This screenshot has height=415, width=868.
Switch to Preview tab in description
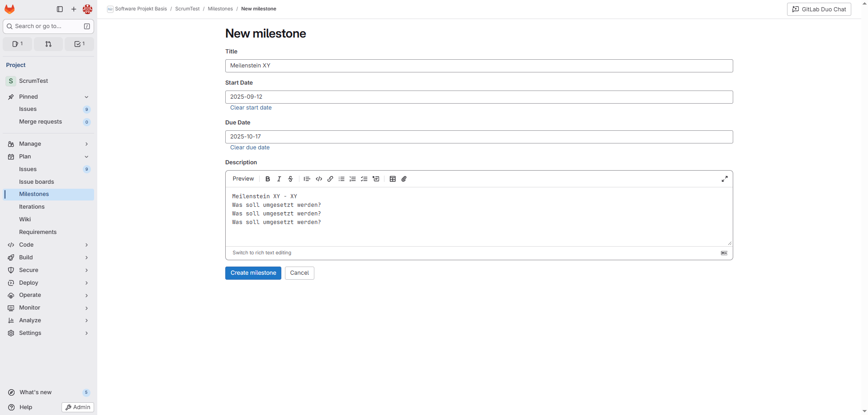[243, 179]
